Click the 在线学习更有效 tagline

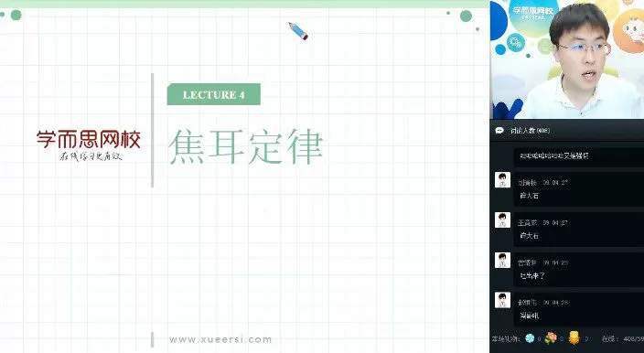point(91,156)
